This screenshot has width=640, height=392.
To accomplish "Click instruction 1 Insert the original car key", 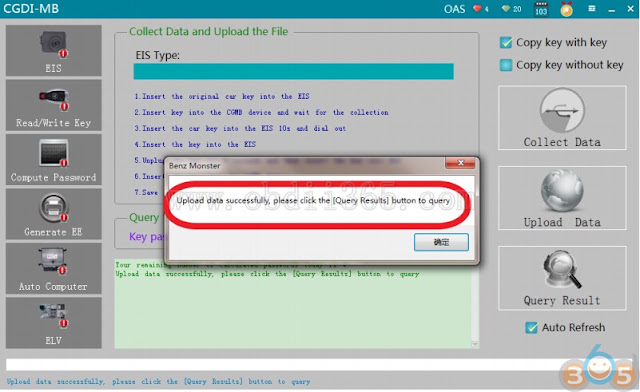I will [x=222, y=96].
